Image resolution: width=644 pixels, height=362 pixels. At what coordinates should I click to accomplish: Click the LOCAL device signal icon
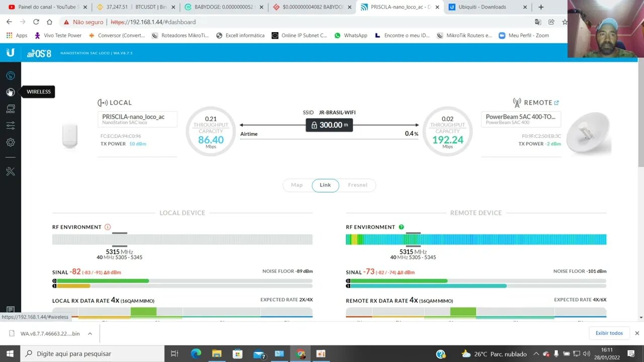(103, 103)
